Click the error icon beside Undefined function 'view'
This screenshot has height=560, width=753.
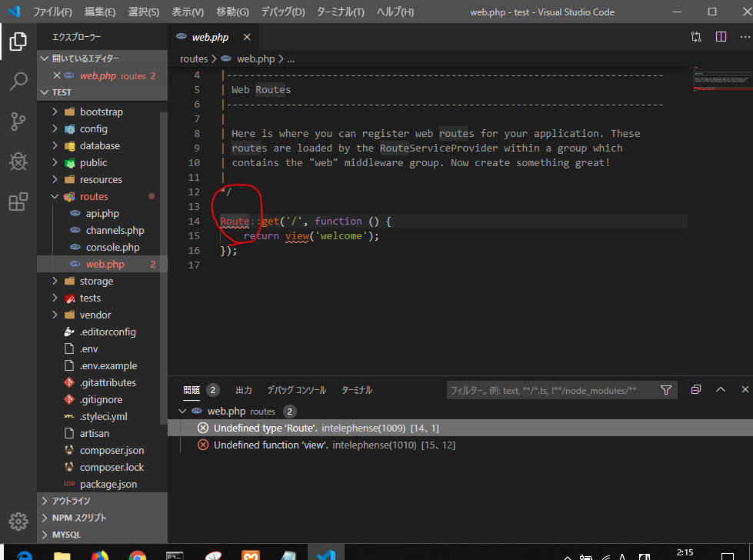[203, 445]
